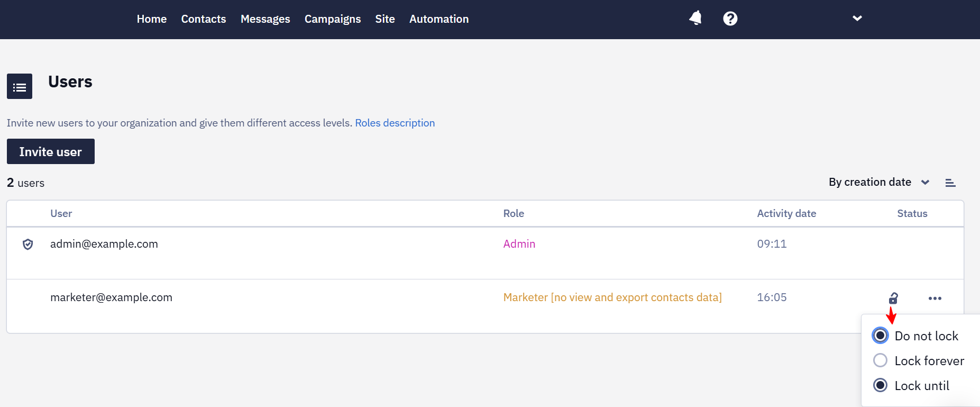Open the Campaigns menu
This screenshot has width=980, height=407.
(333, 19)
